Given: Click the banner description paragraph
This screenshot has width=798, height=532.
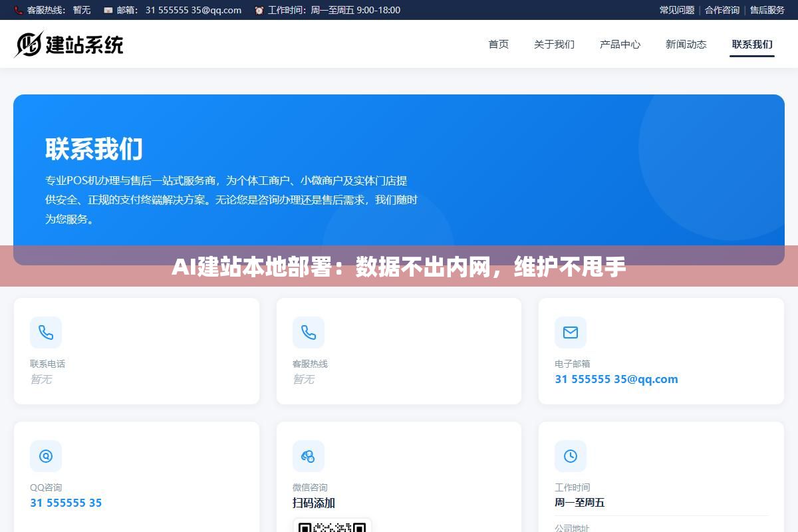Looking at the screenshot, I should click(231, 199).
